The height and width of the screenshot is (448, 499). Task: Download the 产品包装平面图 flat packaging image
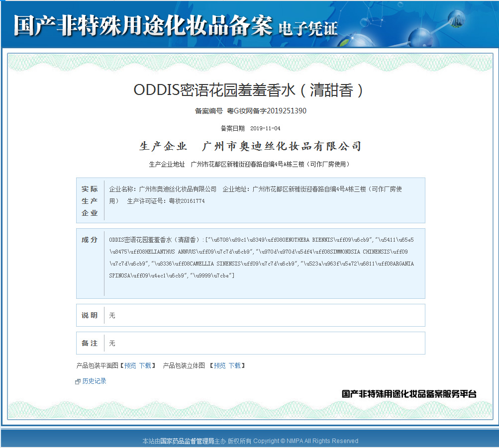[x=145, y=365]
